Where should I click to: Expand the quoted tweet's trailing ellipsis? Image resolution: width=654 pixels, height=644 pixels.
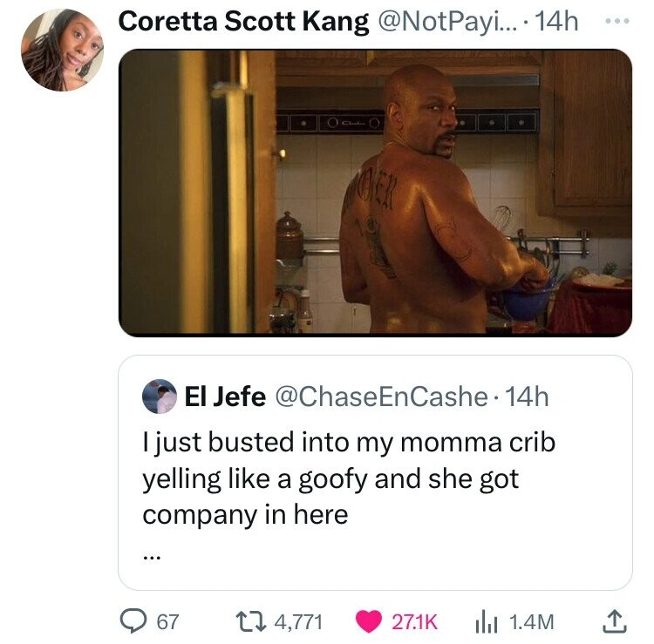(x=151, y=551)
